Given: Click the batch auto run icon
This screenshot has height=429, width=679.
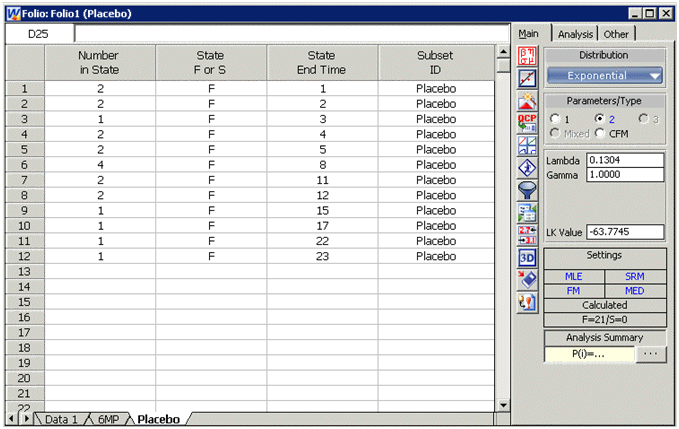Looking at the screenshot, I should 527,213.
